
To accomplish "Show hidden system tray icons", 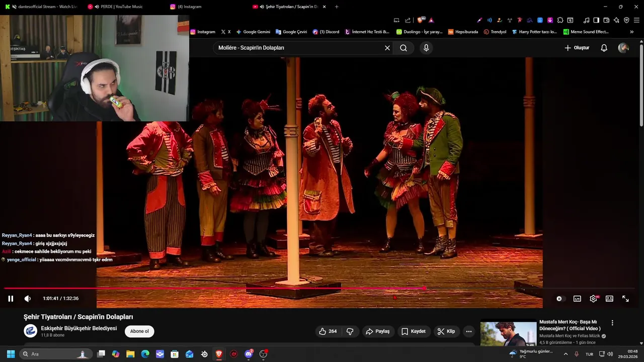I will 566,354.
